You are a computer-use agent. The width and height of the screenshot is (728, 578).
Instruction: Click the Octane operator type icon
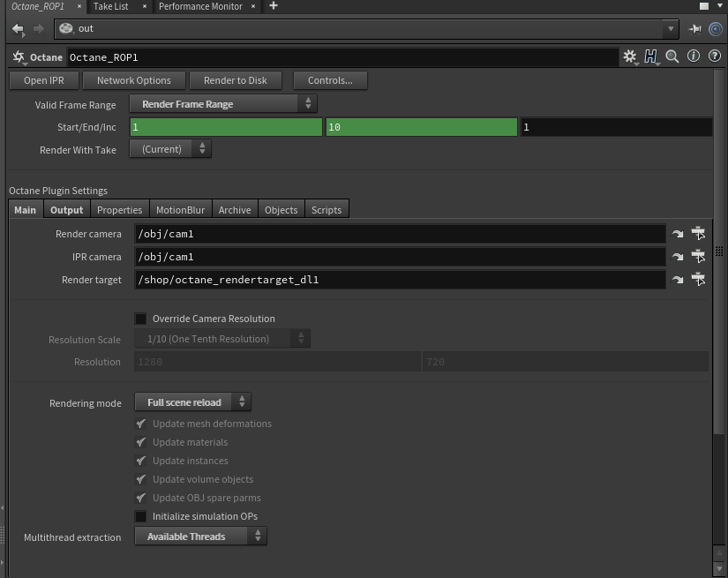[x=19, y=57]
